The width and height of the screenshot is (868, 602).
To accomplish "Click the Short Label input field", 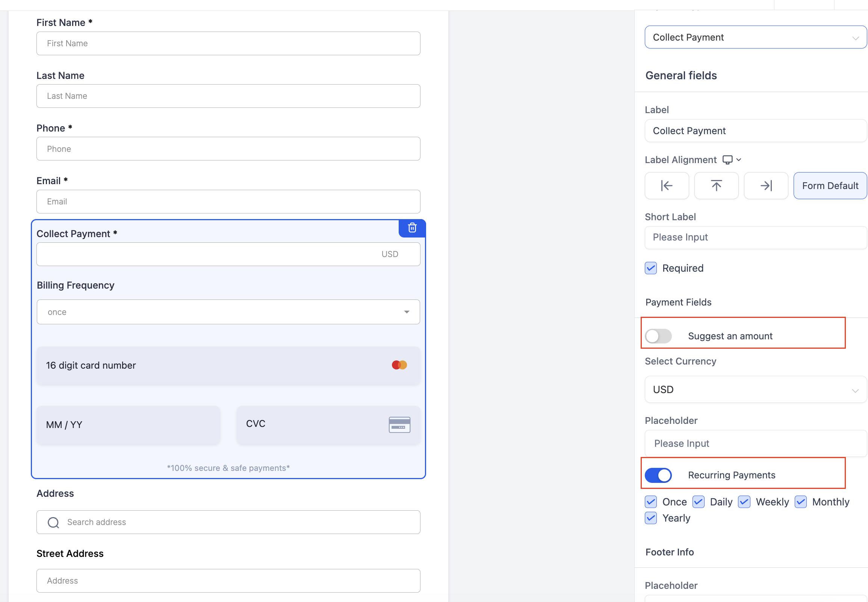I will pyautogui.click(x=756, y=237).
